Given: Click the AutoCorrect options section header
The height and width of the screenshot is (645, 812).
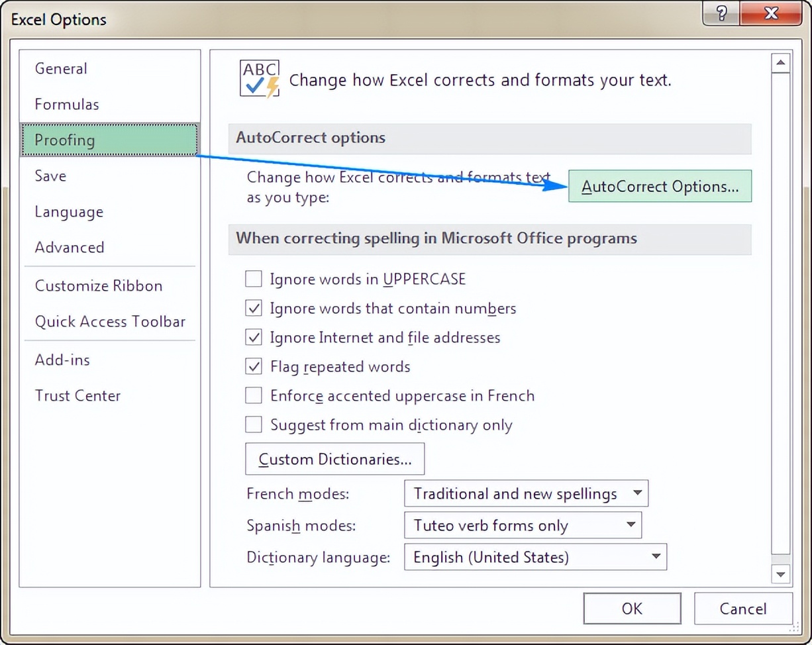Looking at the screenshot, I should [x=489, y=138].
